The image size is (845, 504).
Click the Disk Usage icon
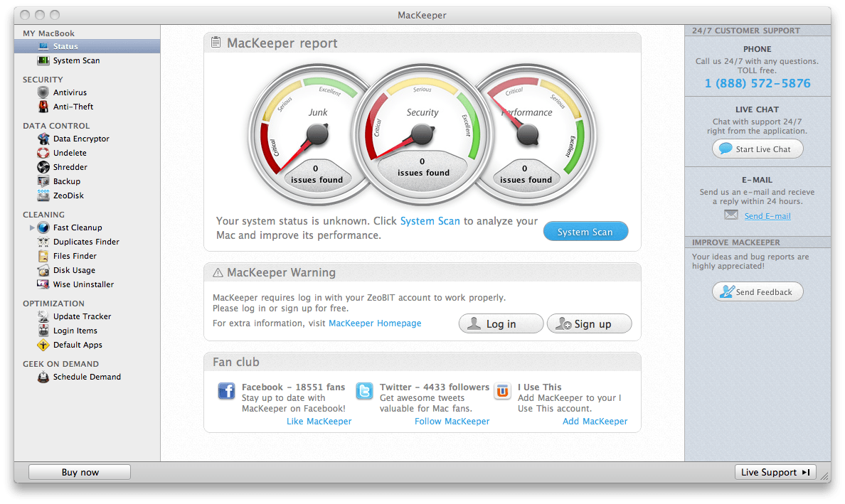coord(43,270)
